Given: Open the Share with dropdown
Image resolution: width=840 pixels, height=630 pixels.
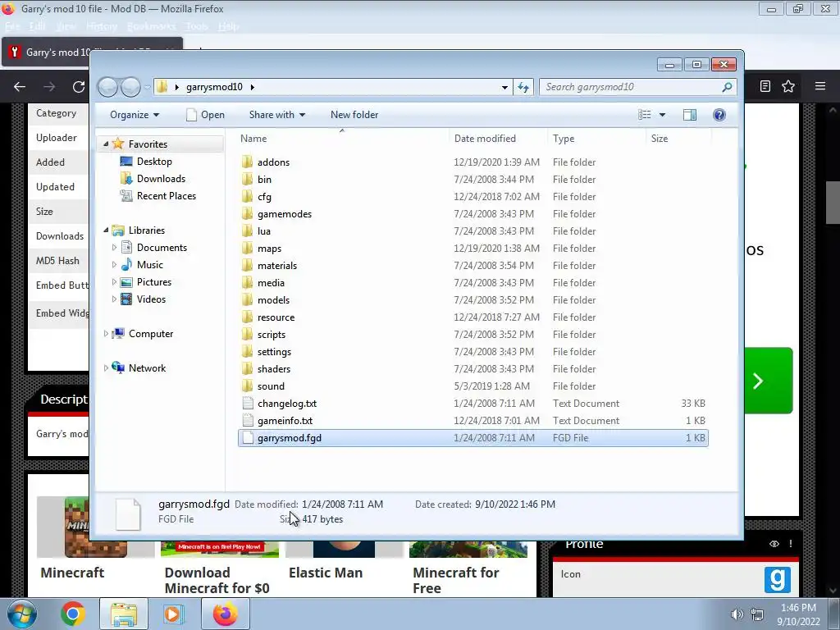Looking at the screenshot, I should [277, 115].
